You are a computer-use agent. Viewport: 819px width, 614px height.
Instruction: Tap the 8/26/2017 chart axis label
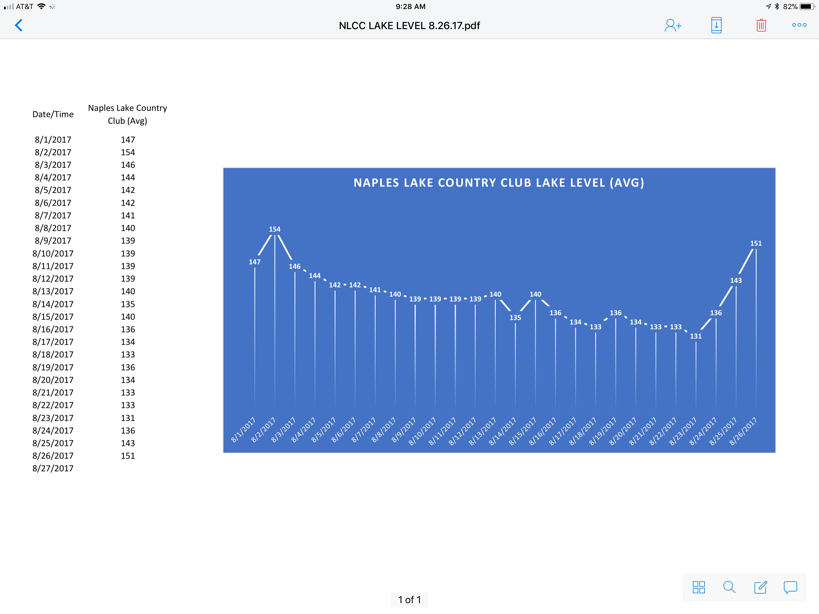click(743, 431)
